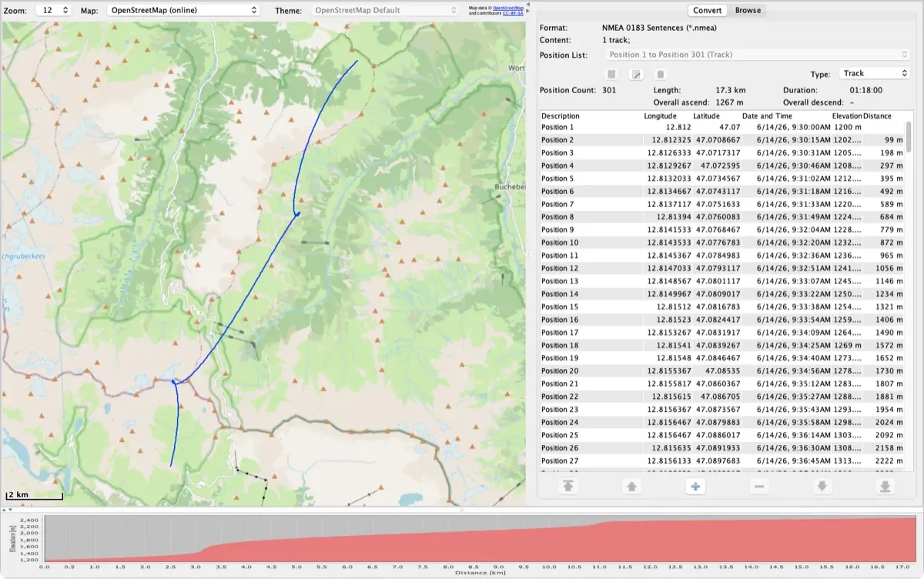The height and width of the screenshot is (579, 924).
Task: Select the Position 5 row
Action: pyautogui.click(x=722, y=179)
